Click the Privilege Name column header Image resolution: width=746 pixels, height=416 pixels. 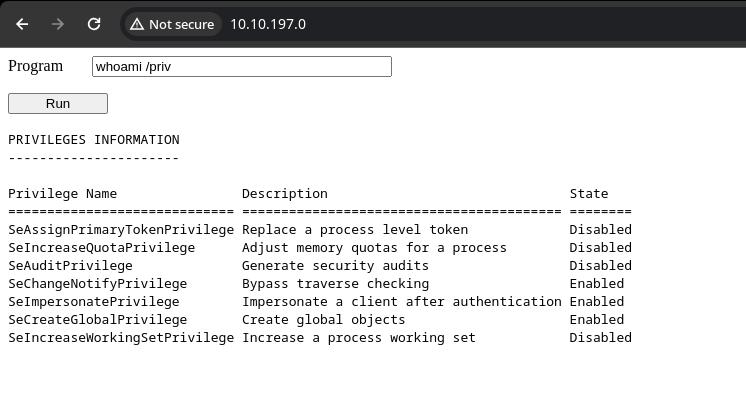click(x=62, y=194)
